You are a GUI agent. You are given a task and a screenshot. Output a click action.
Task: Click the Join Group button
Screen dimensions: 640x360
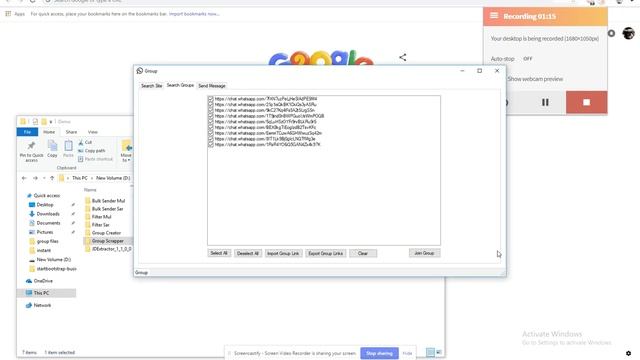coord(424,253)
